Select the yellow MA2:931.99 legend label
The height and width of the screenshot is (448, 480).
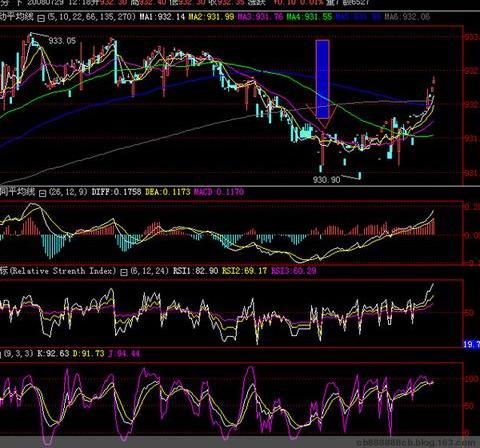pos(211,17)
